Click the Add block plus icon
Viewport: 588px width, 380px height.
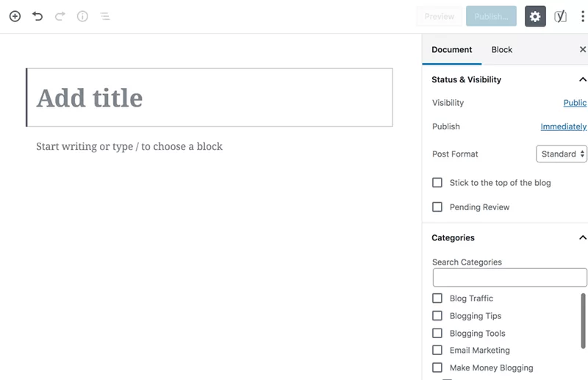(15, 16)
